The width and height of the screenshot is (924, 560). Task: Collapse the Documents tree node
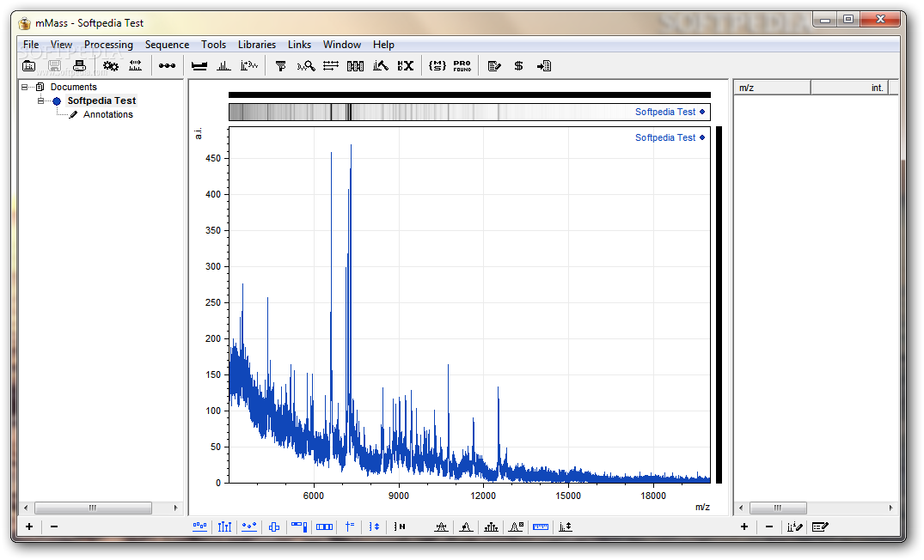coord(24,87)
